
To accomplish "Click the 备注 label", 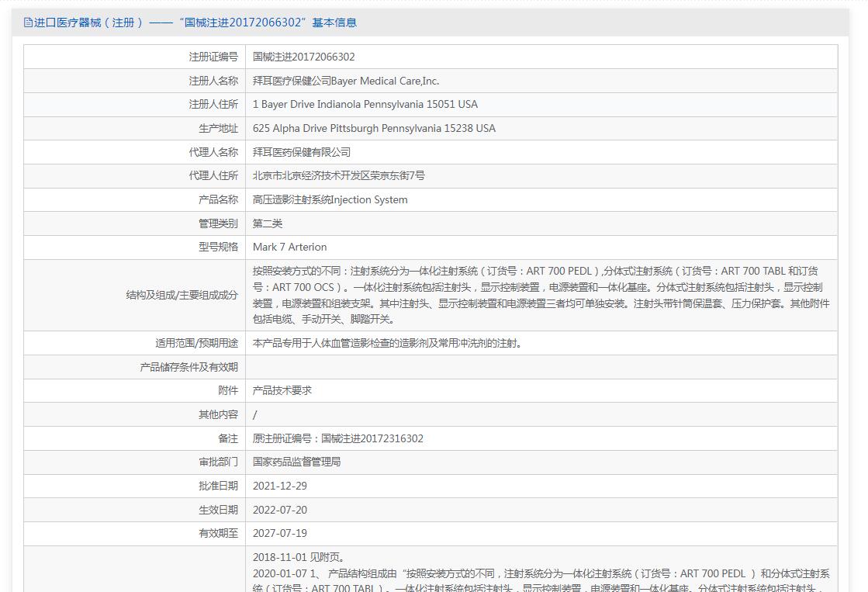I will click(x=228, y=438).
